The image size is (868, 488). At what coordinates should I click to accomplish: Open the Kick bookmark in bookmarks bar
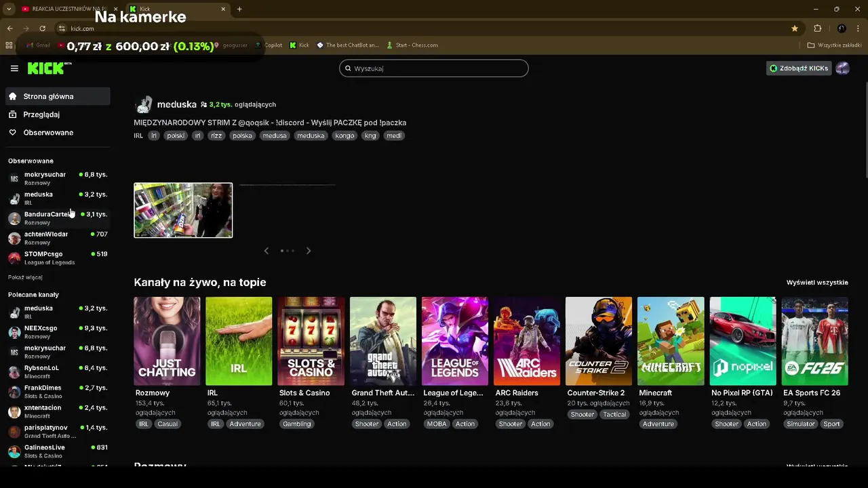(x=299, y=45)
